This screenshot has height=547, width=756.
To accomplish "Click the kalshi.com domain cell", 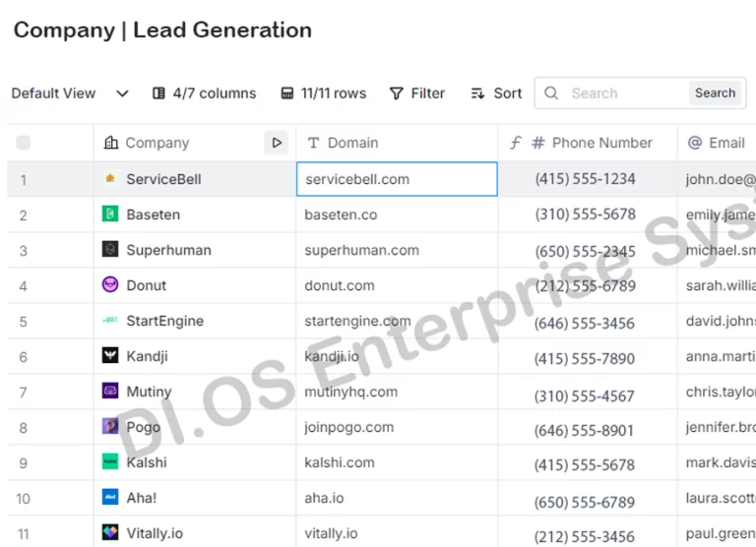I will click(x=397, y=462).
